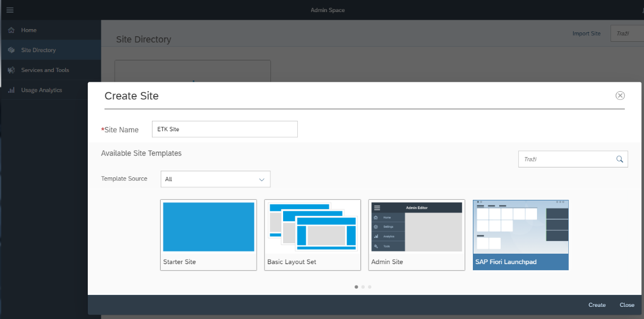Screen dimensions: 644x319
Task: Go to second page of templates dot
Action: click(x=363, y=287)
